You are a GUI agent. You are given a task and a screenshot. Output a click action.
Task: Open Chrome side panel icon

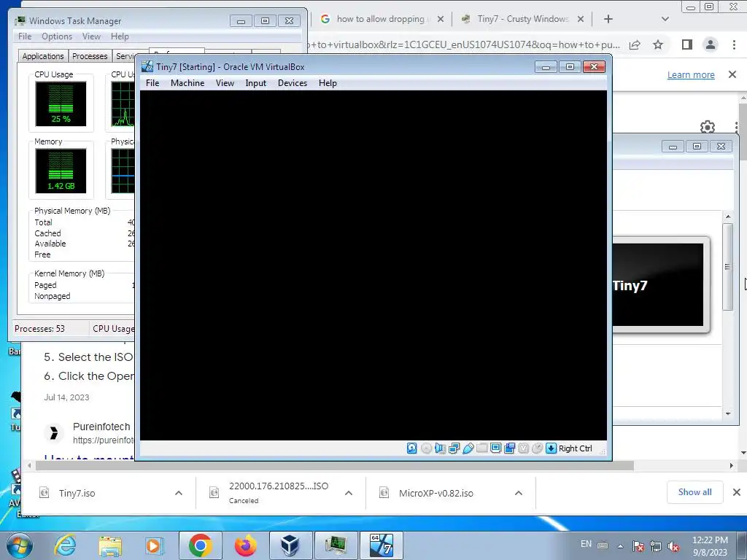[686, 44]
